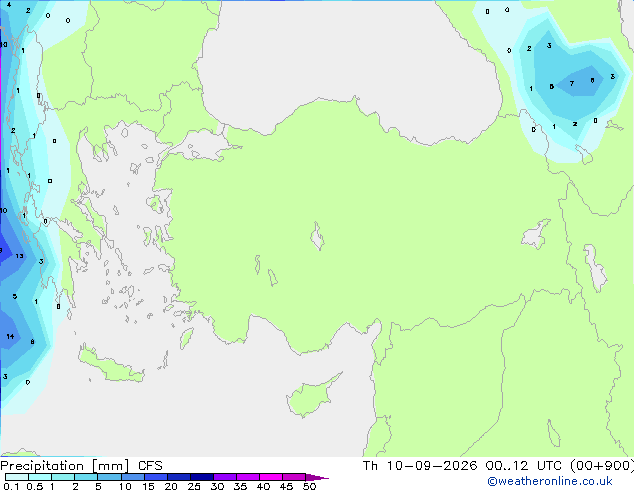Pick the 45–50 mm legend swatch
This screenshot has height=490, width=634.
[x=294, y=477]
